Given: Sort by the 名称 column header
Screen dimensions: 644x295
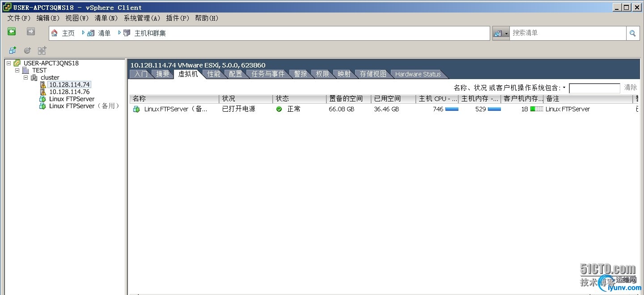Looking at the screenshot, I should pyautogui.click(x=174, y=99).
